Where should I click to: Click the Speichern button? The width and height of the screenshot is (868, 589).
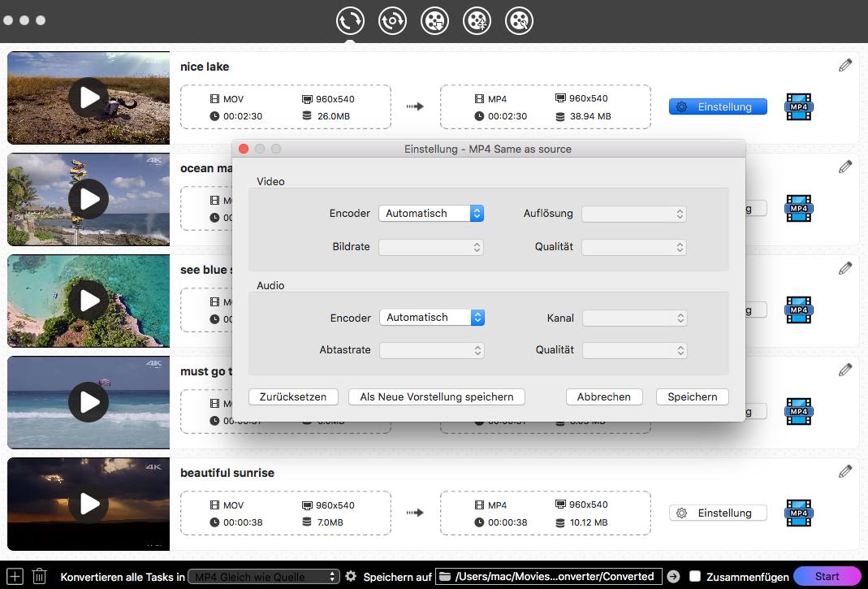(692, 396)
